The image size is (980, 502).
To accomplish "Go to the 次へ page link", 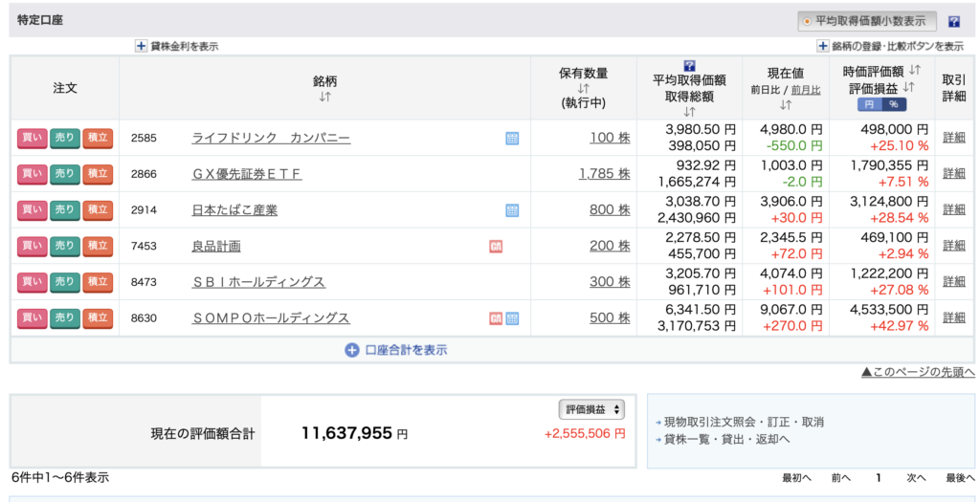I will [x=916, y=477].
